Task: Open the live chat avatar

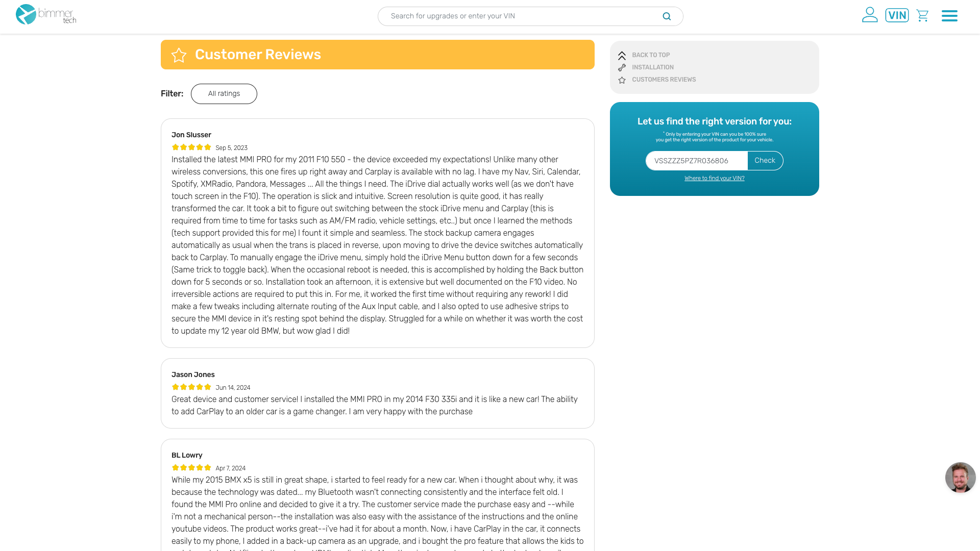Action: tap(960, 478)
